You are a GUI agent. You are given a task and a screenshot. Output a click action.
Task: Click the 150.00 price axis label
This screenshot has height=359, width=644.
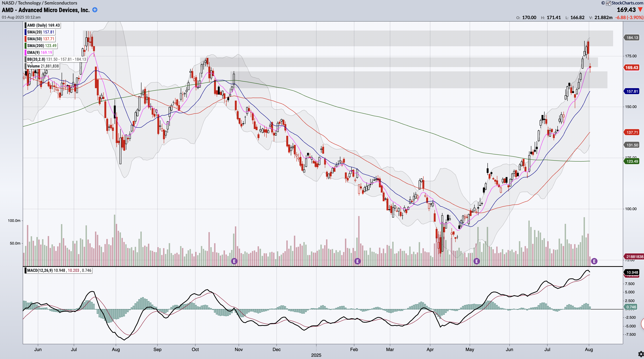coord(631,107)
